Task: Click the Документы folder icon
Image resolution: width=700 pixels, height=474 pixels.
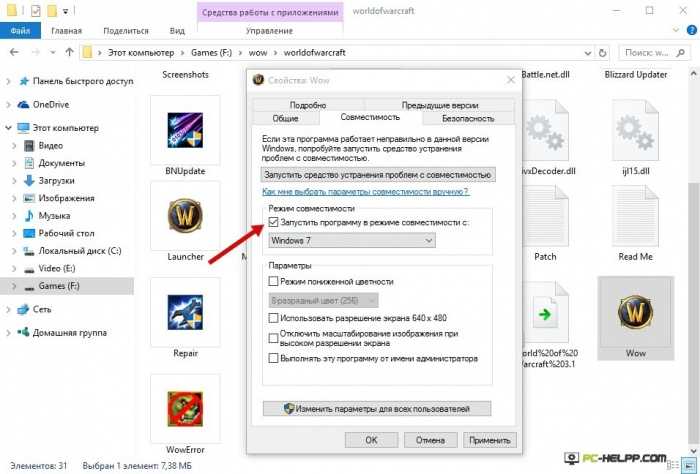Action: (x=29, y=163)
